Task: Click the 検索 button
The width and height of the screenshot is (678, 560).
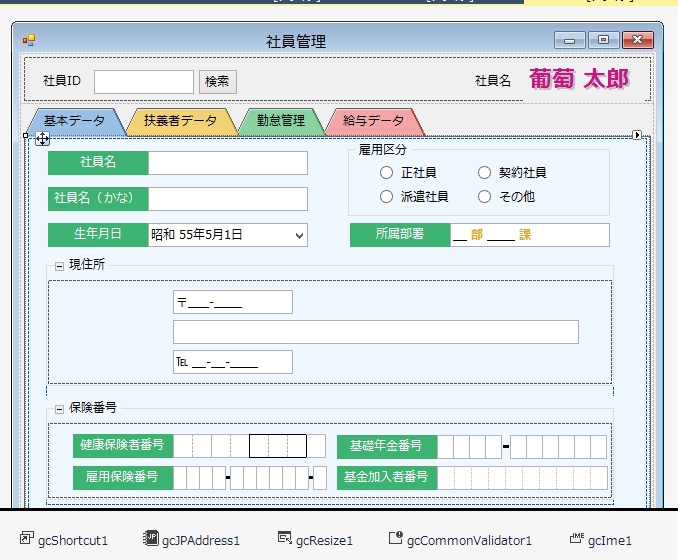Action: (x=218, y=82)
